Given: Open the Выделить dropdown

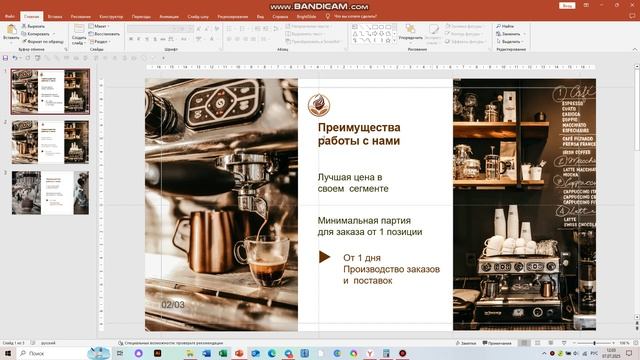Looking at the screenshot, I should 510,42.
